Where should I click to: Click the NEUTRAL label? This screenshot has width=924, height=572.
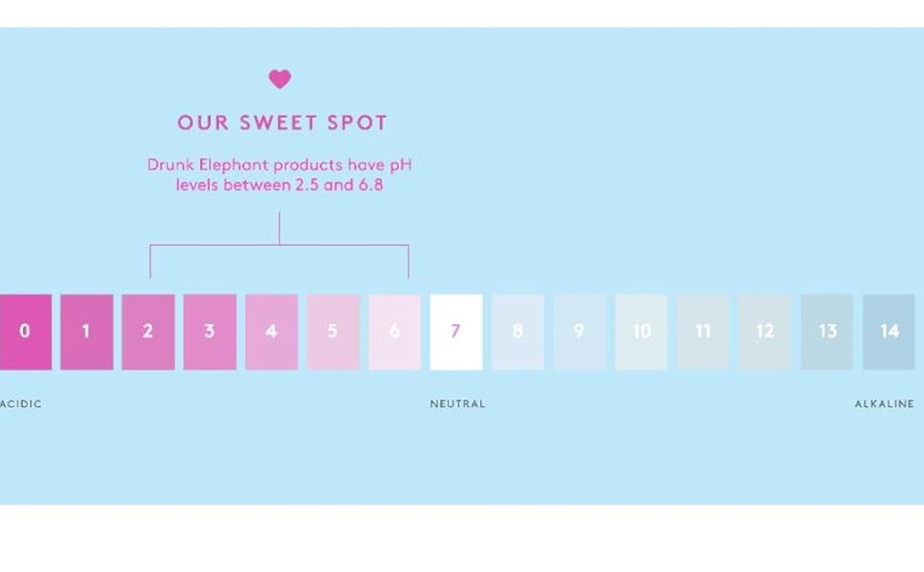(457, 404)
